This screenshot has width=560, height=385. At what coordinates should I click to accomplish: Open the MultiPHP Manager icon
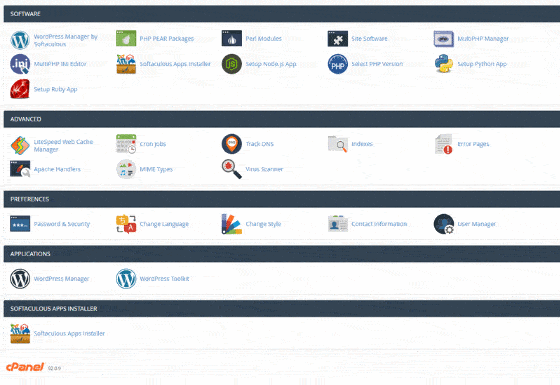coord(444,39)
